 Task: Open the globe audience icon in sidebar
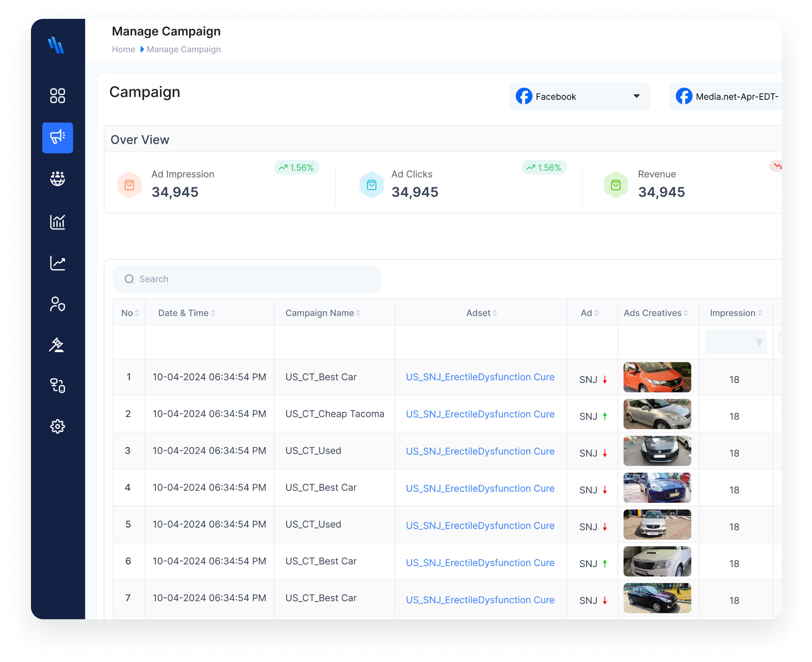click(x=58, y=178)
